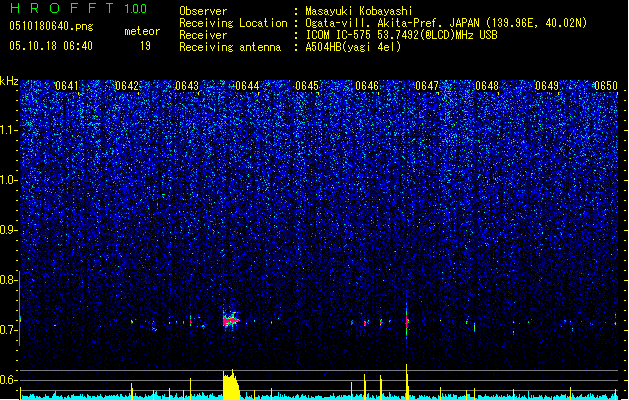Click the meteor count value 19
The height and width of the screenshot is (400, 629).
pos(145,46)
